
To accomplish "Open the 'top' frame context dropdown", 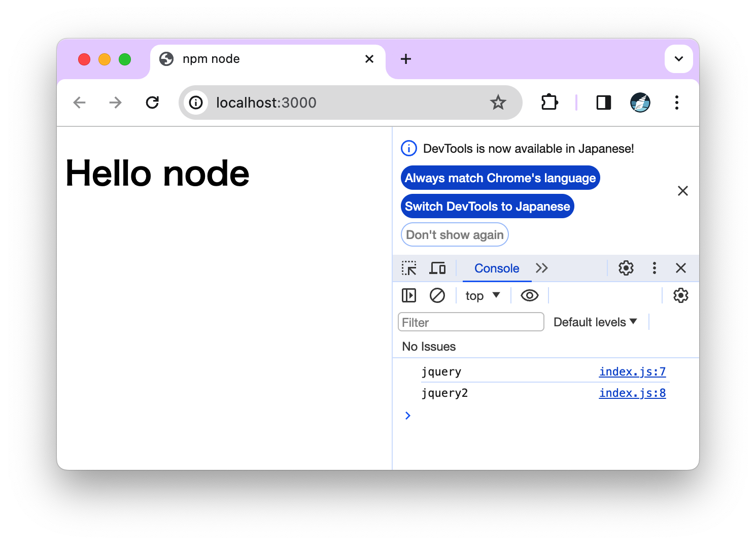I will [482, 295].
